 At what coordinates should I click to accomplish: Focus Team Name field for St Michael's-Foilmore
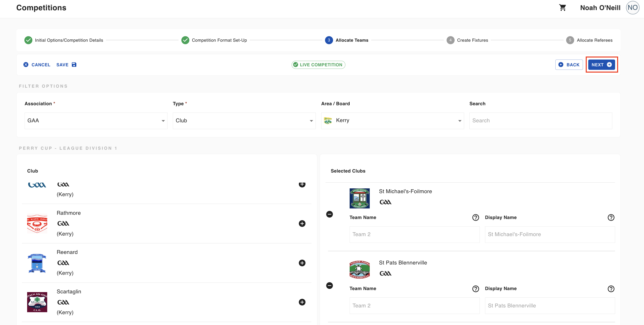click(x=414, y=235)
